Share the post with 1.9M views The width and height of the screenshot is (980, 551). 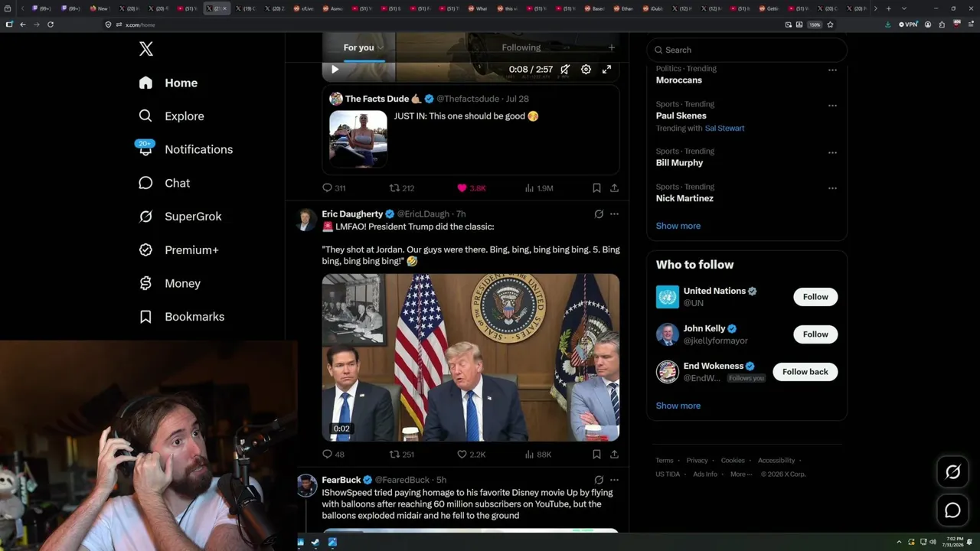click(x=614, y=187)
